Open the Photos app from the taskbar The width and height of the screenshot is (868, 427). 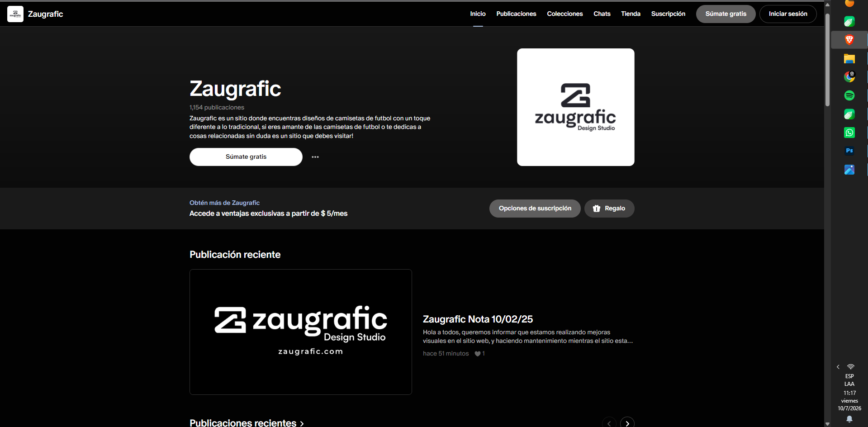click(x=849, y=170)
